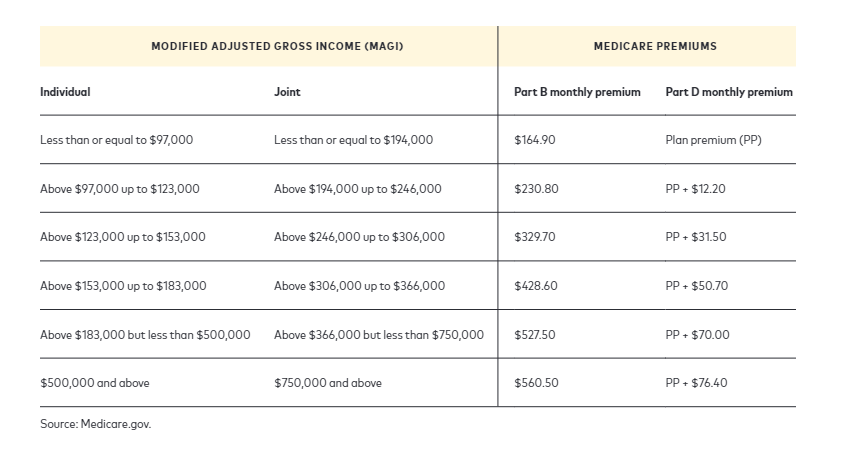Select the $500,000 and above cell
The width and height of the screenshot is (857, 471).
95,383
